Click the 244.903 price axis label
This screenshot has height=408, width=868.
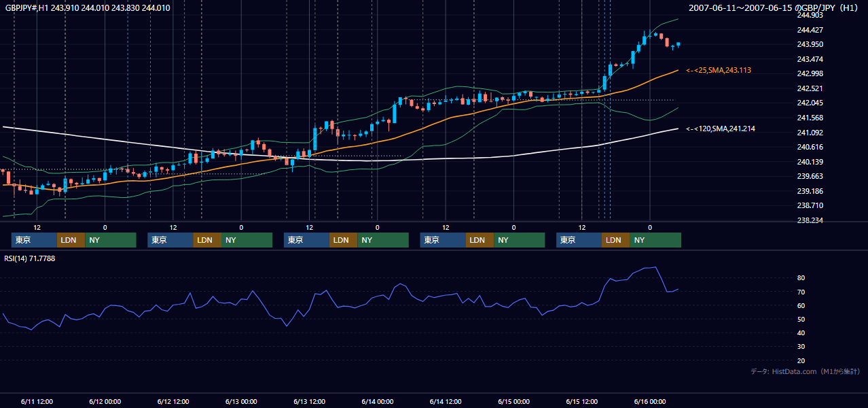click(810, 15)
